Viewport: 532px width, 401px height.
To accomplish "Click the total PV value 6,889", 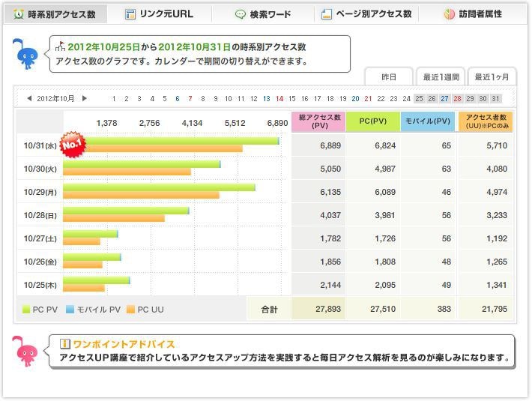I will [330, 145].
